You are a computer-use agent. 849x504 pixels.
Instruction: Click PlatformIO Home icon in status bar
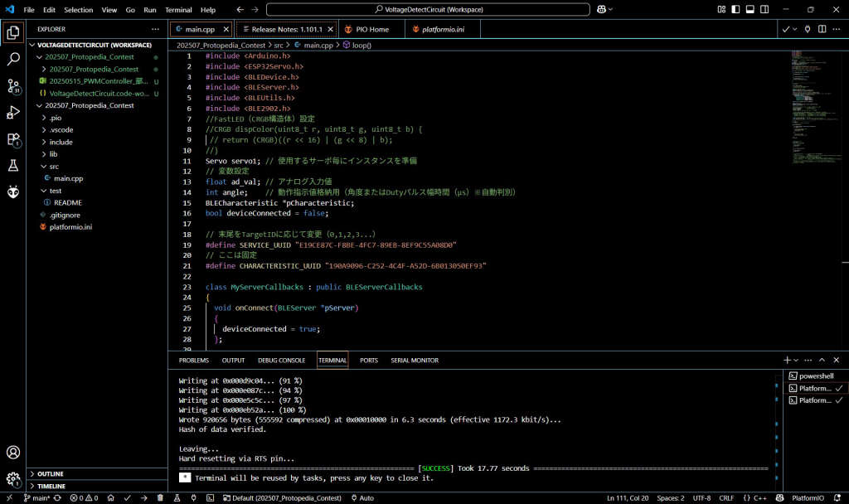(x=110, y=498)
